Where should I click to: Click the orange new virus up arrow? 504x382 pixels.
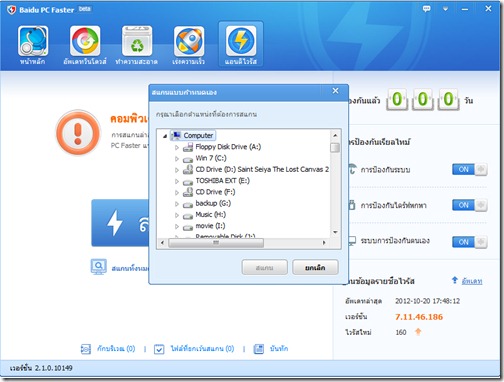[x=418, y=332]
